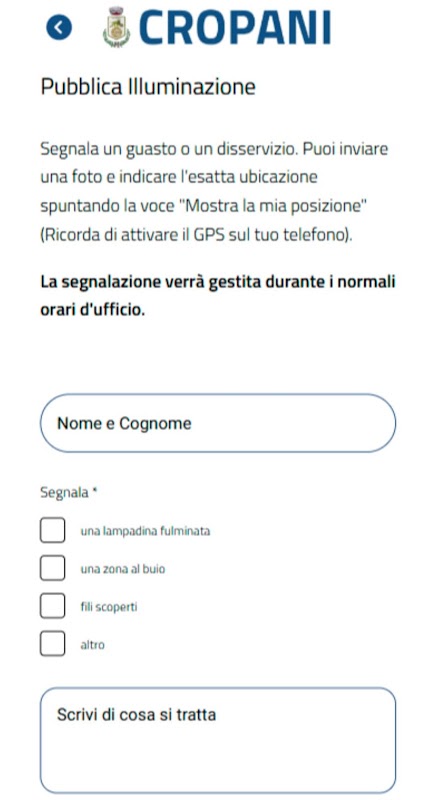Click the Cropani municipal crest emblem
Viewport: 436px width, 800px height.
(117, 27)
